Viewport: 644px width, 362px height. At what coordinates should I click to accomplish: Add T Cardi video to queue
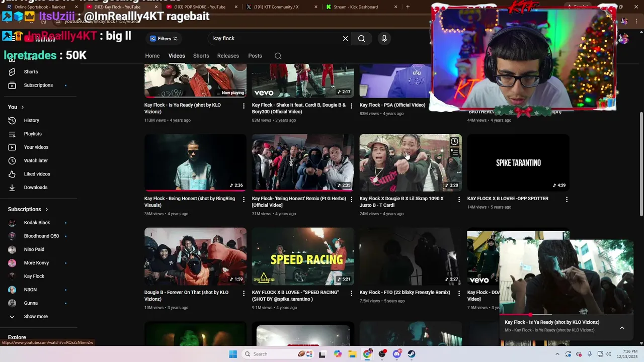(454, 152)
